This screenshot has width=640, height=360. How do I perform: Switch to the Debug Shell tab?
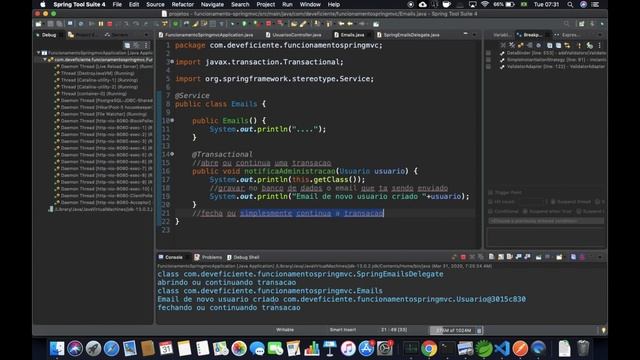pos(243,257)
